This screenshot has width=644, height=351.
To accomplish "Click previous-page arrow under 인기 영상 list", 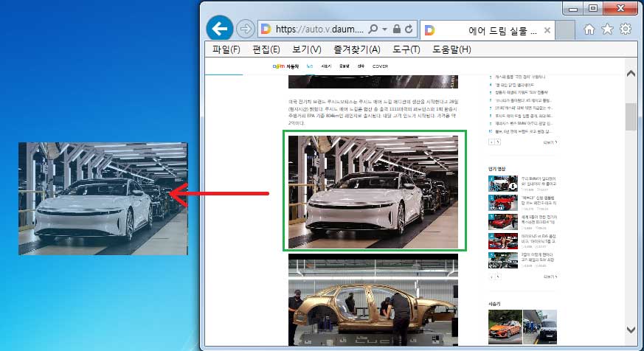I will pos(491,277).
